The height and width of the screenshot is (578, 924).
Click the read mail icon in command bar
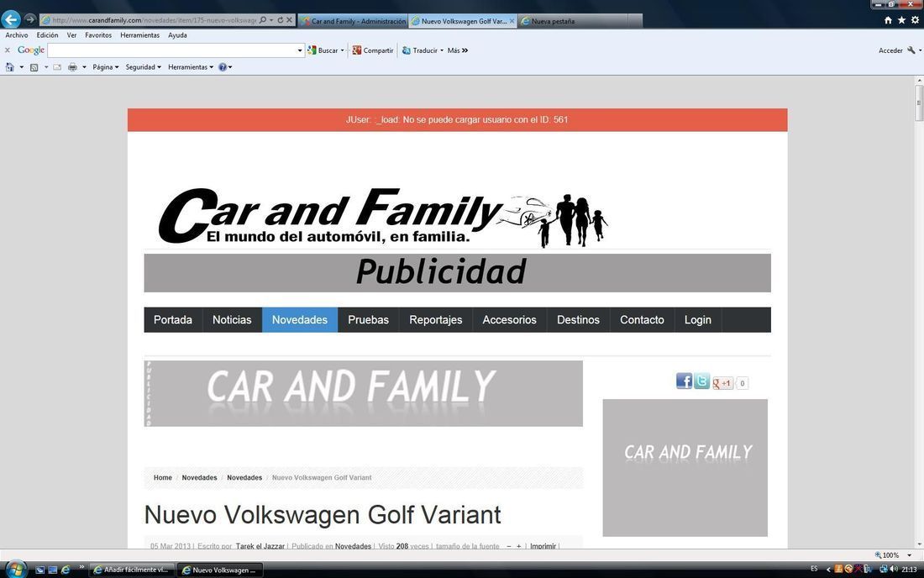click(57, 67)
